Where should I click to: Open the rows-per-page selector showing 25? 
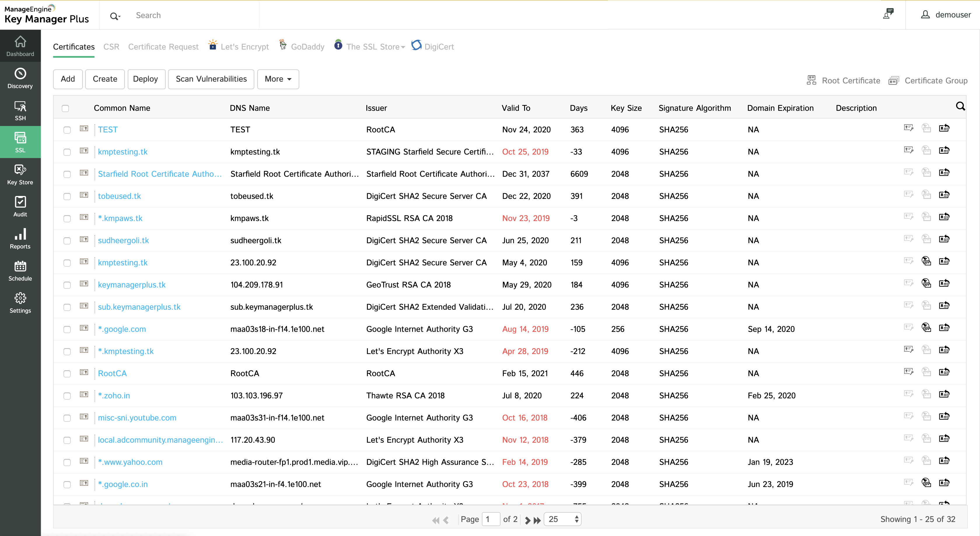click(563, 519)
